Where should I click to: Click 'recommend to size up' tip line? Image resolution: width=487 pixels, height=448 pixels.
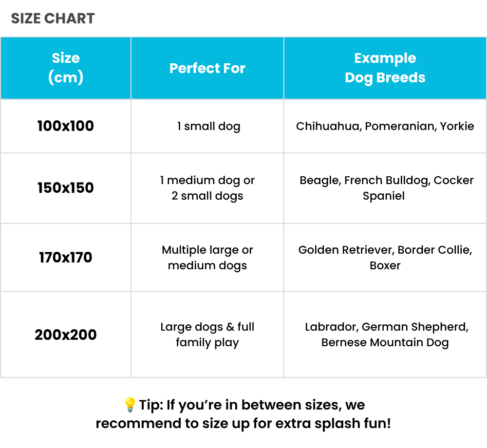pyautogui.click(x=243, y=424)
